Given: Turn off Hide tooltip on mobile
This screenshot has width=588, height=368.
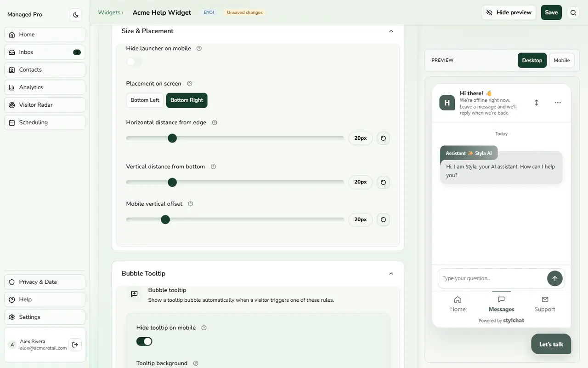Looking at the screenshot, I should tap(144, 341).
